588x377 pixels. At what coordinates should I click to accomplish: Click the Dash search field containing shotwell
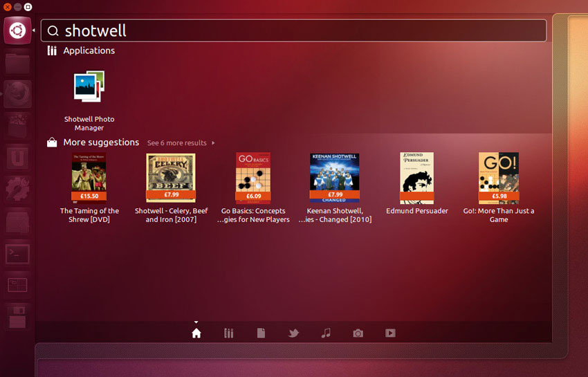point(294,30)
